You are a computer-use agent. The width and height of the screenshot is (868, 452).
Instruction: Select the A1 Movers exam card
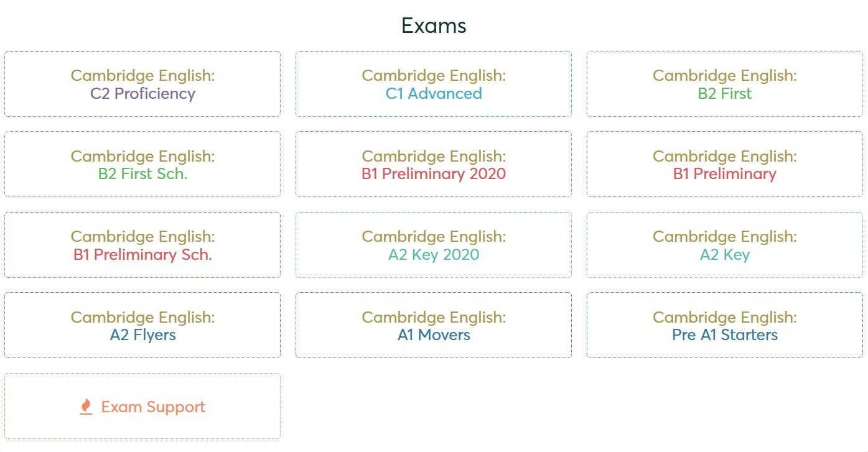pos(434,335)
